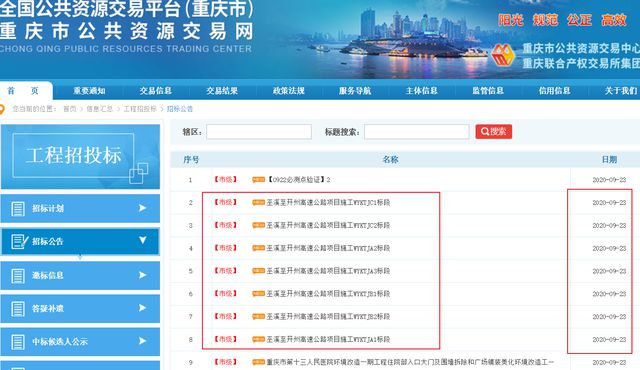Open the 重庆市第十三人民医院环境改造 announcement
The height and width of the screenshot is (370, 640).
[x=410, y=362]
